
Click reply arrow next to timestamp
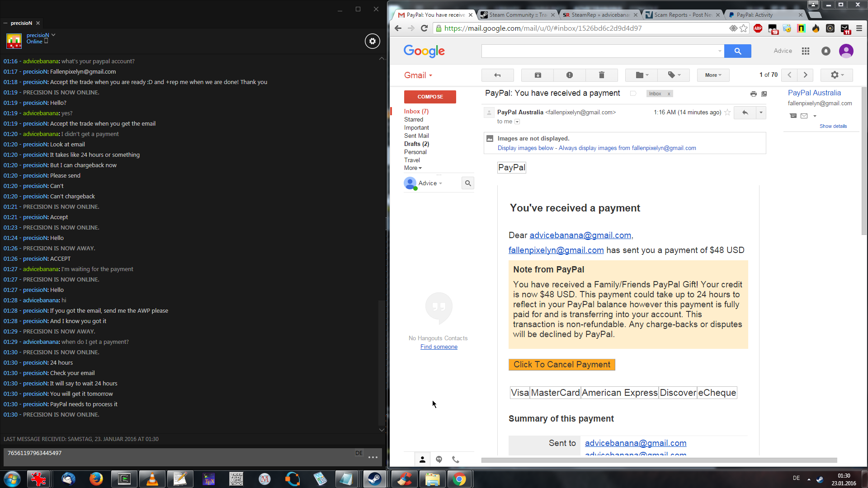pos(745,113)
